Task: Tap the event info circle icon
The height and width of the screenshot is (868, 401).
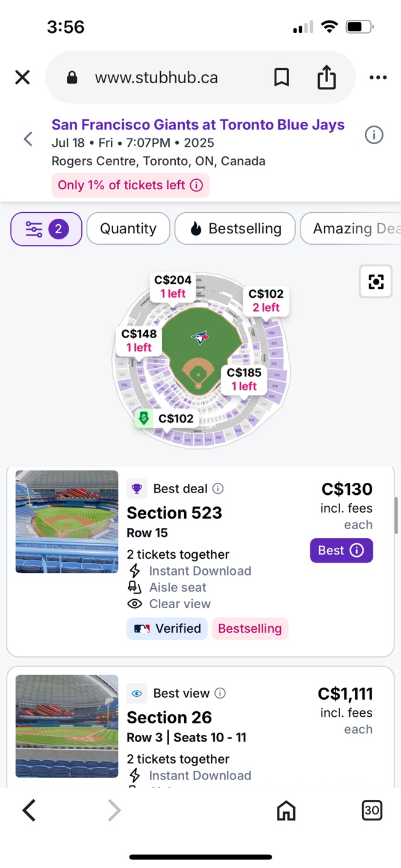Action: pyautogui.click(x=374, y=136)
